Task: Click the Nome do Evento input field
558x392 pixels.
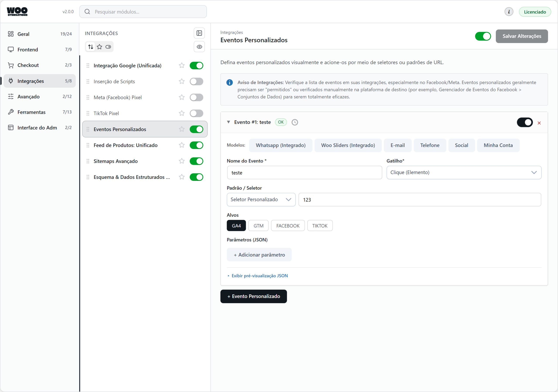Action: 304,173
